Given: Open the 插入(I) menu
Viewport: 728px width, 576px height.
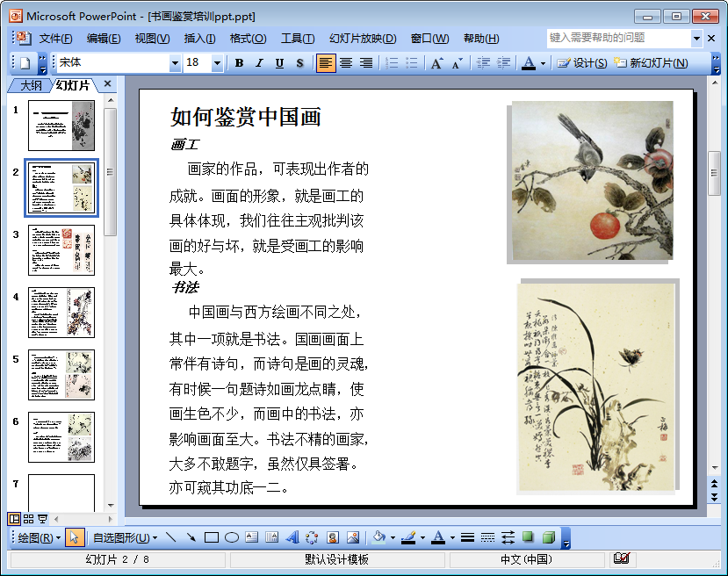Looking at the screenshot, I should pos(199,39).
